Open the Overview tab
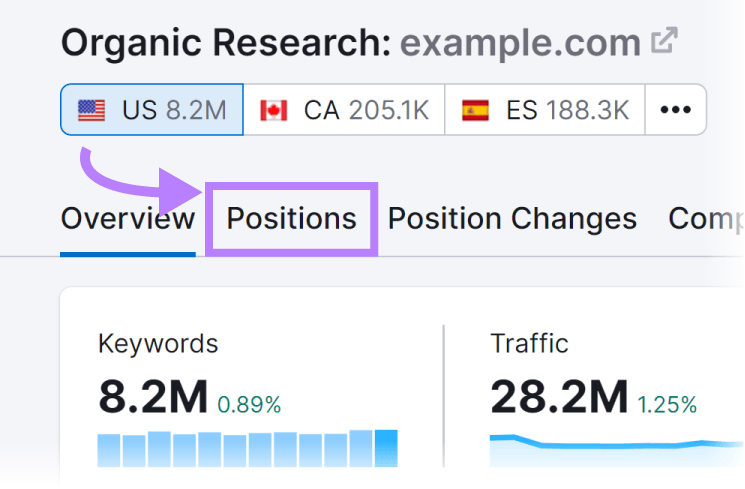Viewport: 745px width, 489px height. click(128, 219)
